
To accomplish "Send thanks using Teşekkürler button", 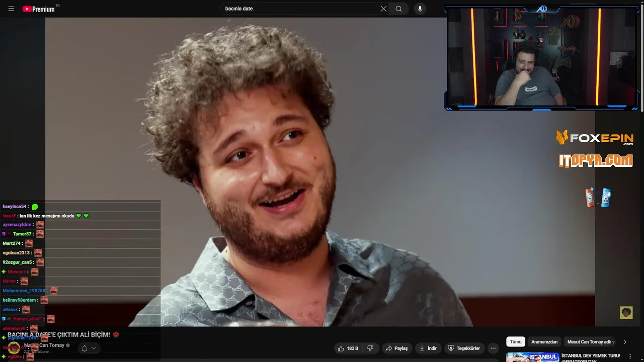I will click(464, 348).
